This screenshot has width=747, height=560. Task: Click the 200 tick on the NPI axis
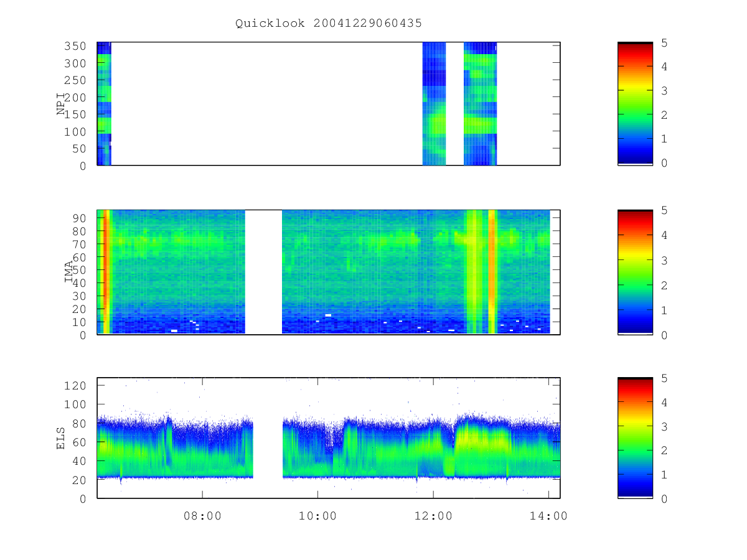pos(75,98)
